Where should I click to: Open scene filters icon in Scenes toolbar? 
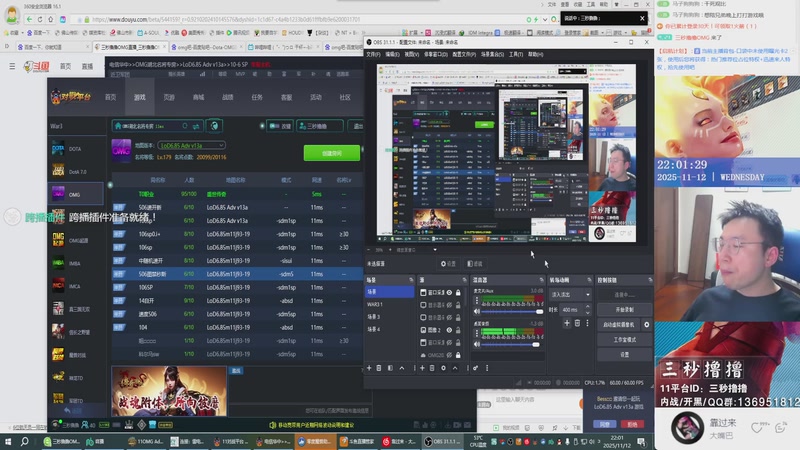click(x=390, y=368)
